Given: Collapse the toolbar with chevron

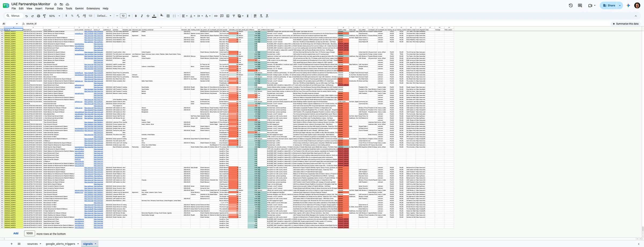Looking at the screenshot, I should 636,16.
